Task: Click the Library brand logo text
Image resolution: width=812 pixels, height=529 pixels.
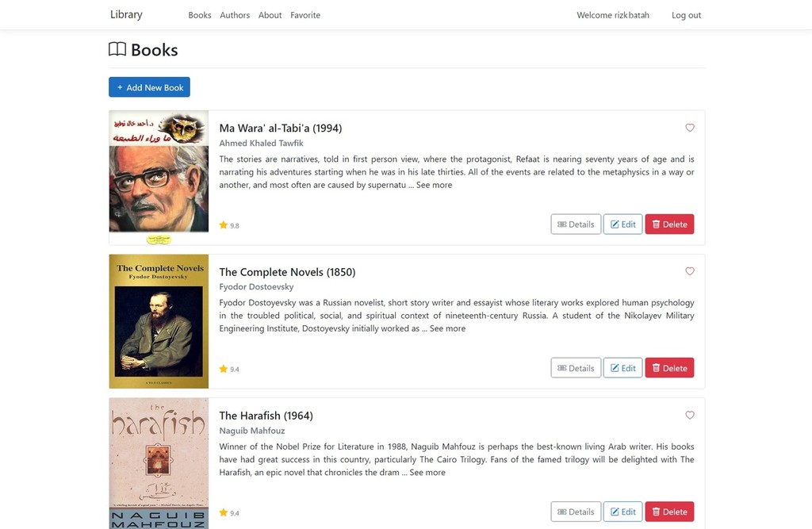Action: 126,14
